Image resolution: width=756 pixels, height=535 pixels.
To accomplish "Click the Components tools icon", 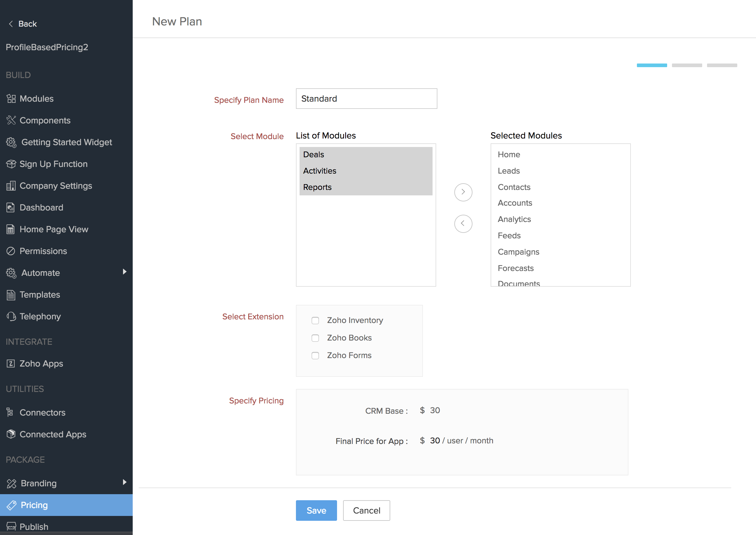I will (x=11, y=120).
